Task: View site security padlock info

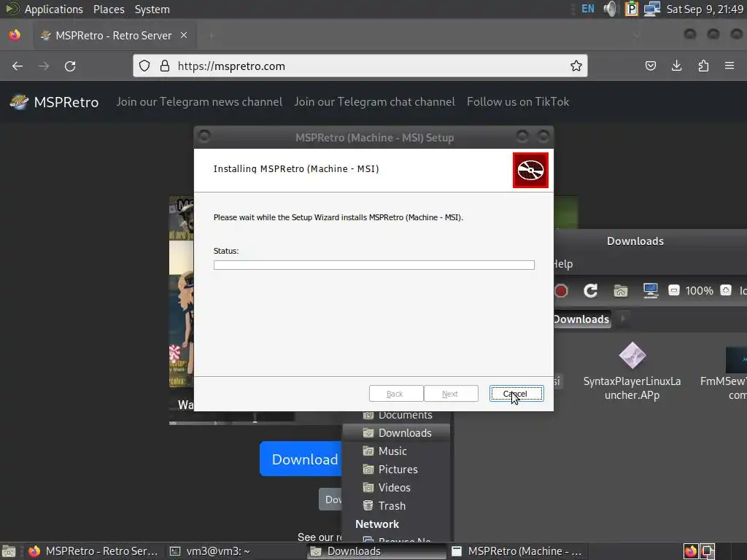Action: tap(165, 66)
